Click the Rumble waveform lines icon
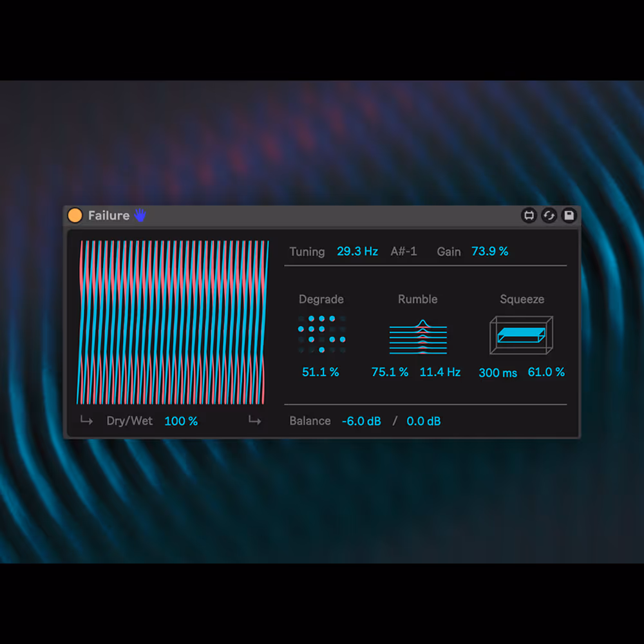 click(418, 337)
